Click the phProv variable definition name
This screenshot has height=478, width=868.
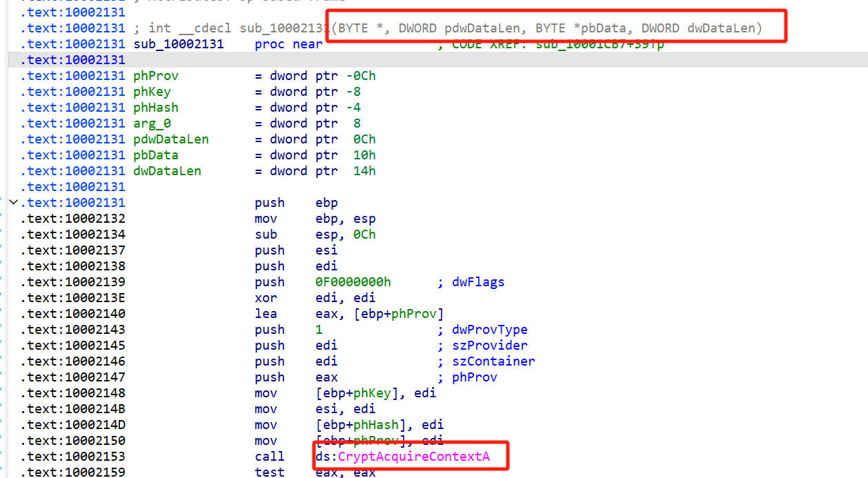156,76
